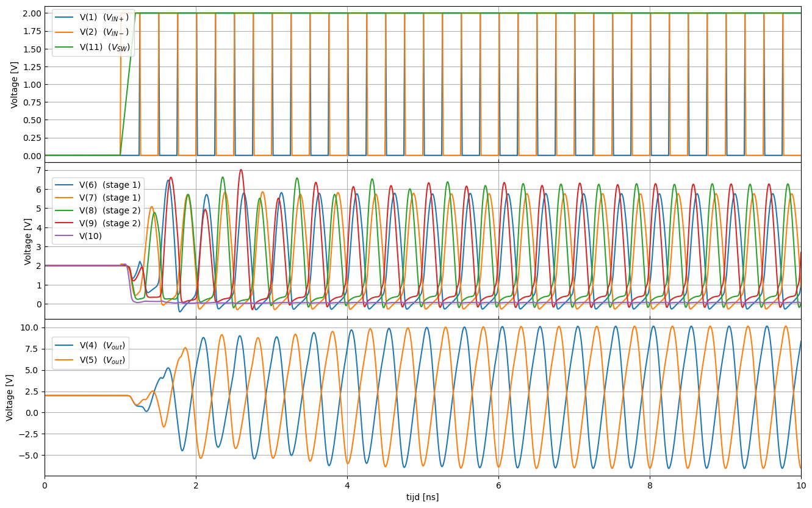Click the middle plot's Voltage [V] axis label
Screen dimensions: 812x508
click(x=28, y=241)
